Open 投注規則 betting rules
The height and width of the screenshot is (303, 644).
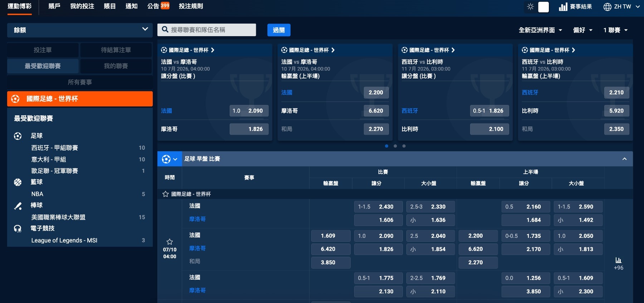point(191,6)
